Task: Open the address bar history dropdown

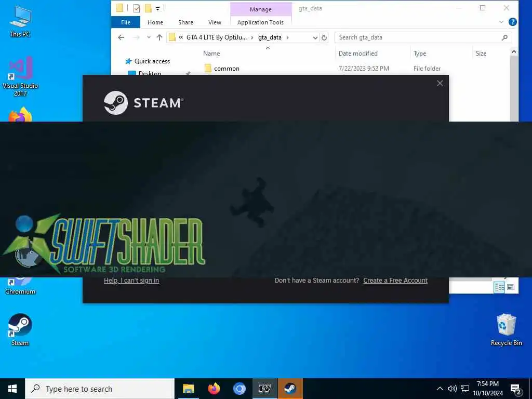Action: coord(315,37)
